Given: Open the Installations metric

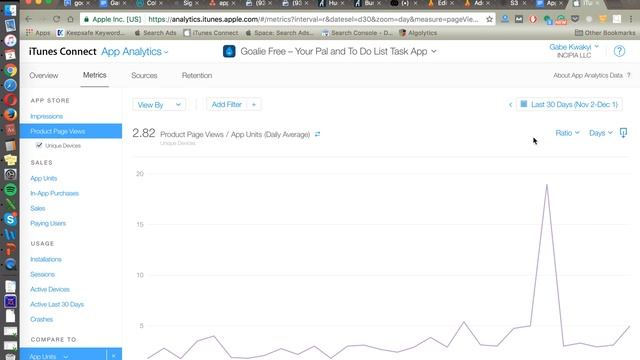Looking at the screenshot, I should click(x=46, y=260).
